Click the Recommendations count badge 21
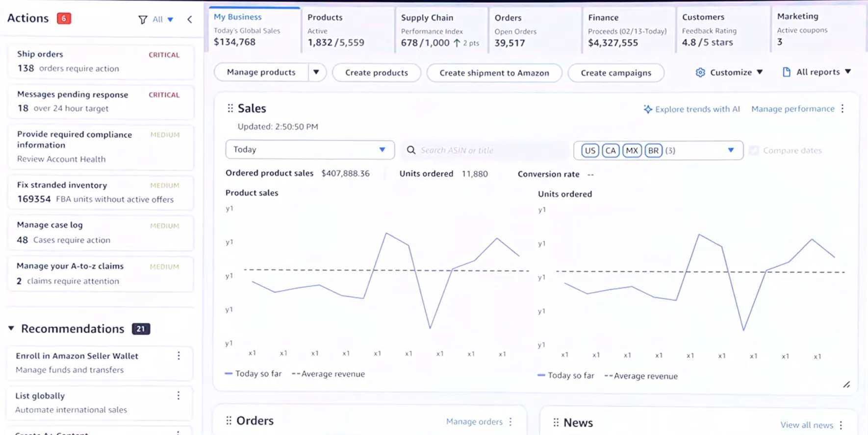 click(x=141, y=329)
